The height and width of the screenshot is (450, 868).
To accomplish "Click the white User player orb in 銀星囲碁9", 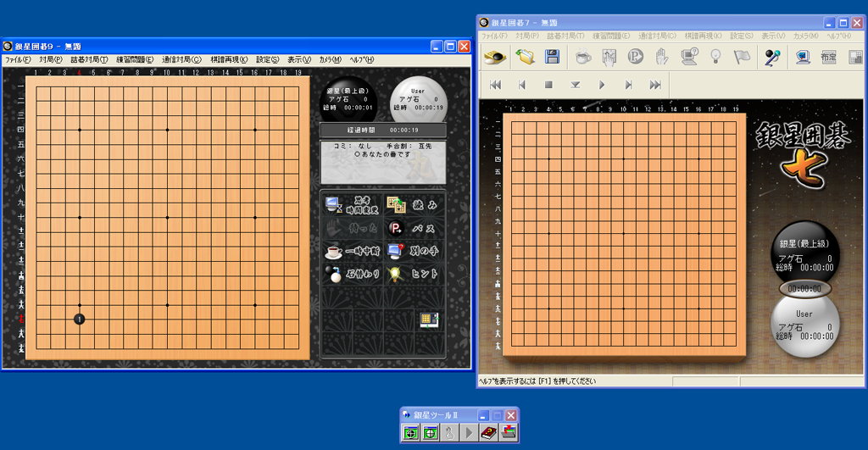I will click(x=419, y=100).
